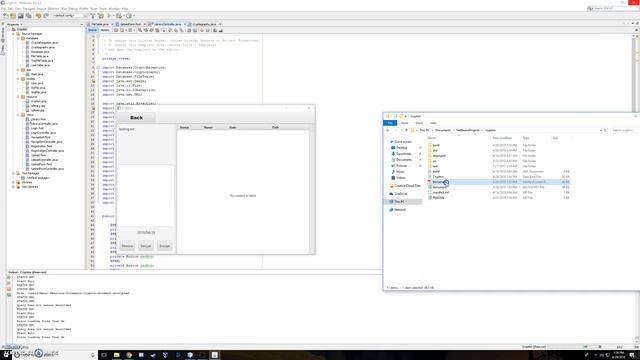Select UserTable.java in the Projects tree
The height and width of the screenshot is (360, 640).
point(40,65)
